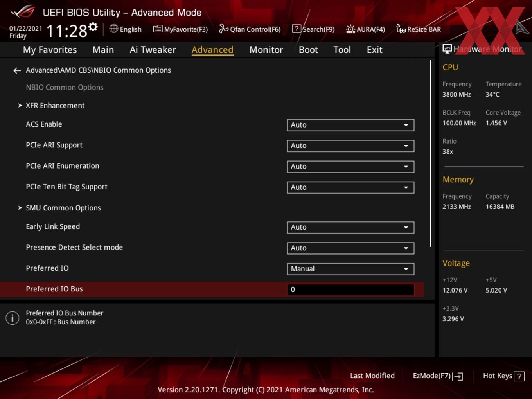
Task: Click memory frequency value 2133 MHz
Action: tap(457, 207)
